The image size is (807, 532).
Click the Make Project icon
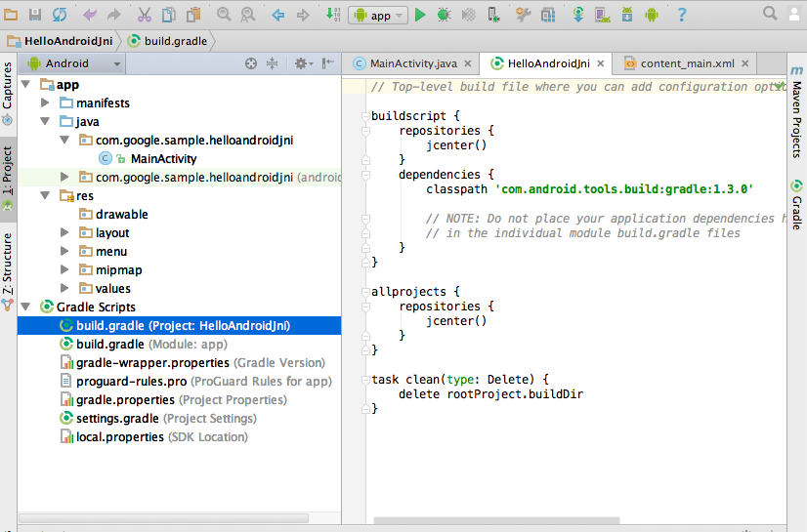pos(333,15)
